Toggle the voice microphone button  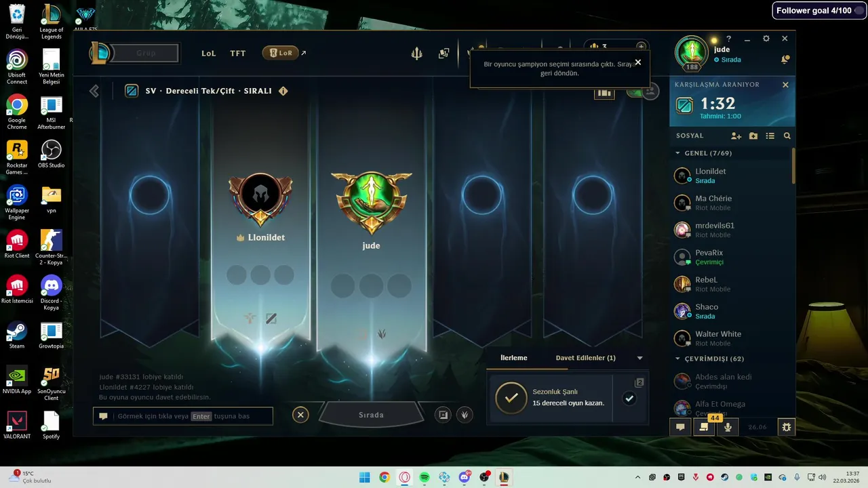pyautogui.click(x=728, y=427)
